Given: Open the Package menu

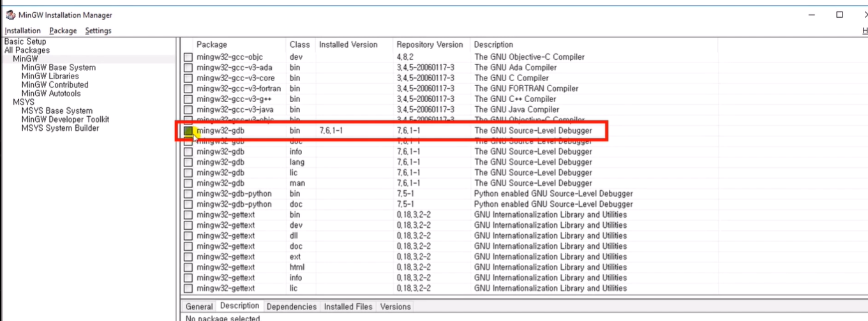Looking at the screenshot, I should (63, 31).
